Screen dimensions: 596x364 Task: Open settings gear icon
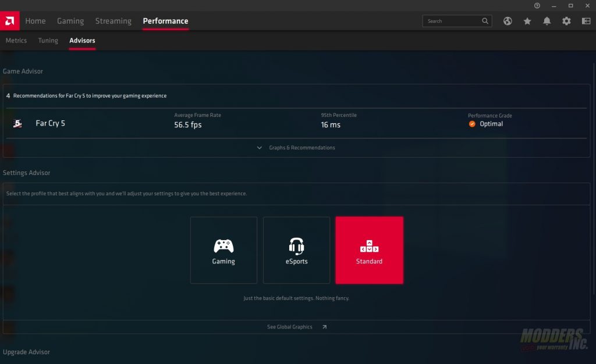click(566, 21)
